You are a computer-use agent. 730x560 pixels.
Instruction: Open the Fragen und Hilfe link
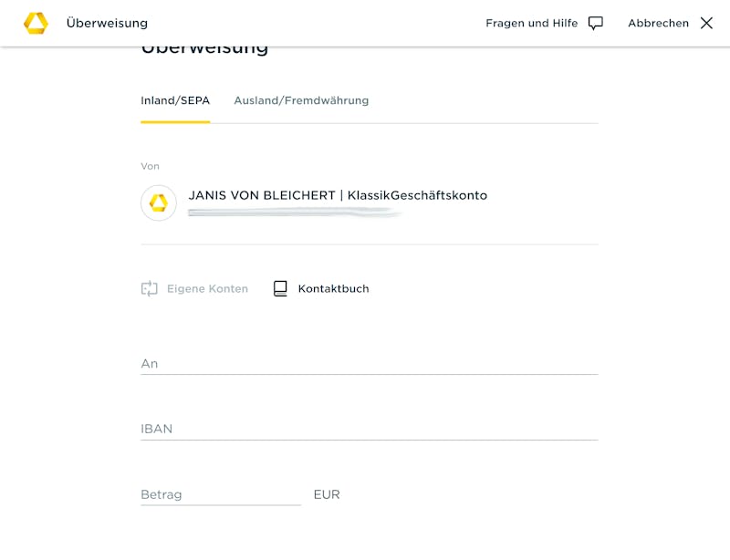pos(532,24)
